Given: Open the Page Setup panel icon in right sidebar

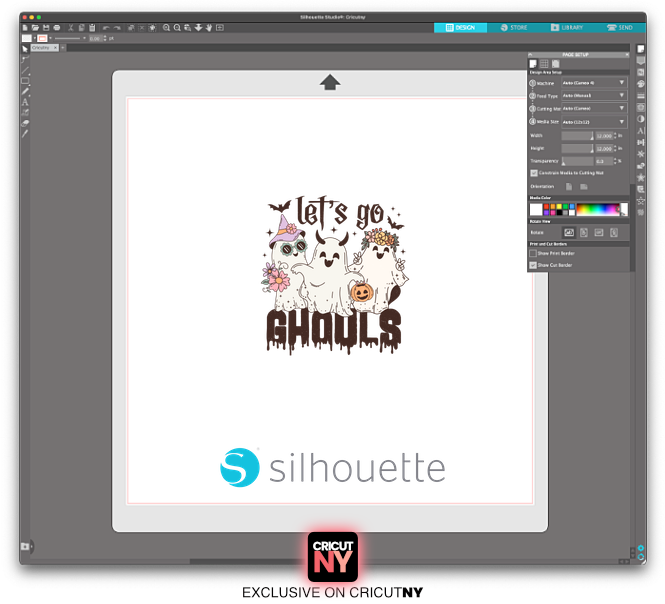Looking at the screenshot, I should click(641, 49).
